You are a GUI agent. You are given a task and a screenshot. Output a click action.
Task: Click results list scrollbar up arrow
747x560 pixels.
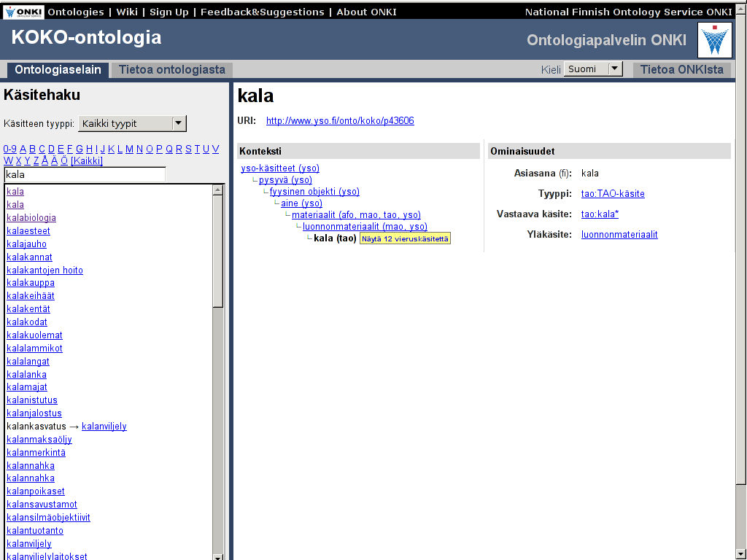(217, 190)
